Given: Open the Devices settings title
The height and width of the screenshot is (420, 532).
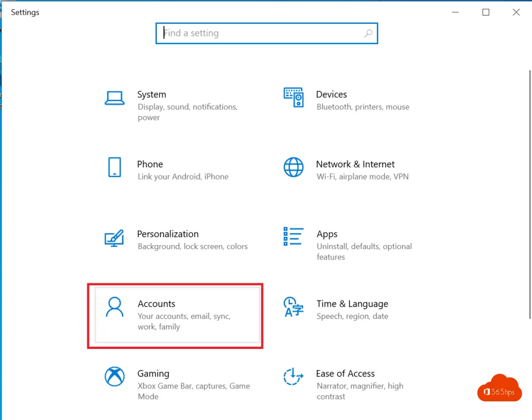Looking at the screenshot, I should coord(331,94).
